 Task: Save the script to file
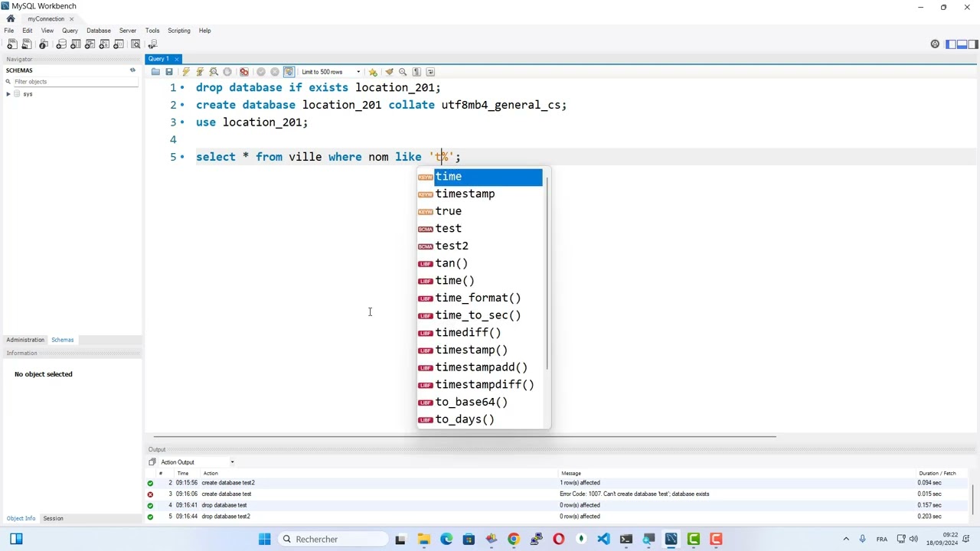169,72
